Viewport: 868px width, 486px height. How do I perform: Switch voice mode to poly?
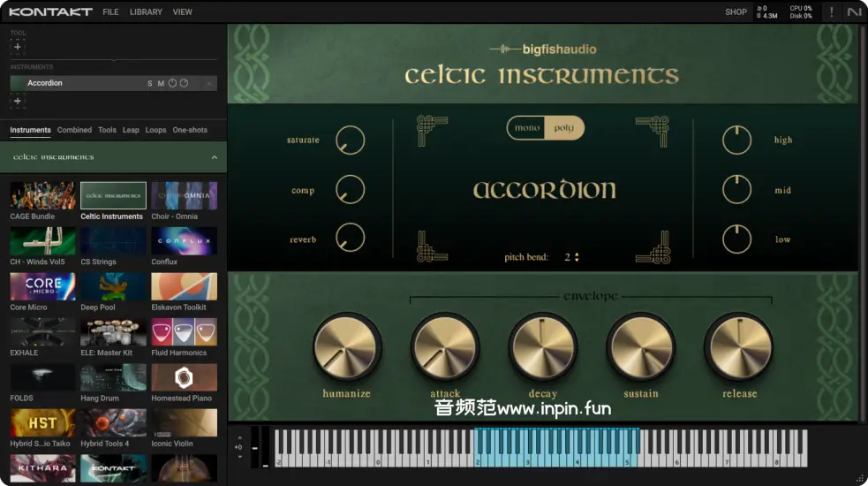click(x=564, y=128)
